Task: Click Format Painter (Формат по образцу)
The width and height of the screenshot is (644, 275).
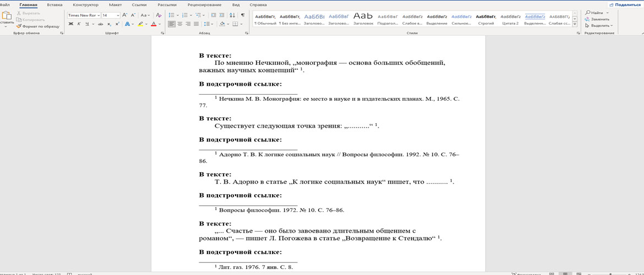Action: click(38, 26)
